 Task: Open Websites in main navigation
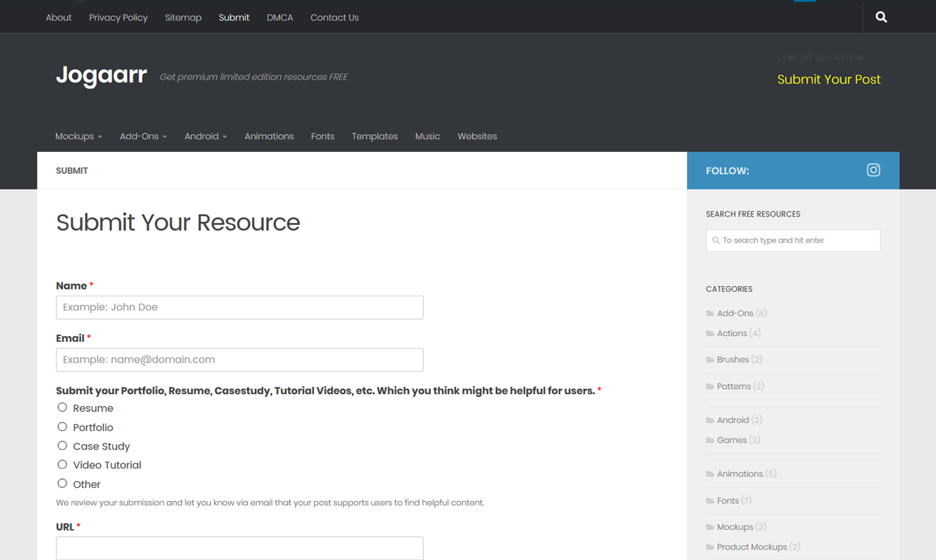coord(477,136)
